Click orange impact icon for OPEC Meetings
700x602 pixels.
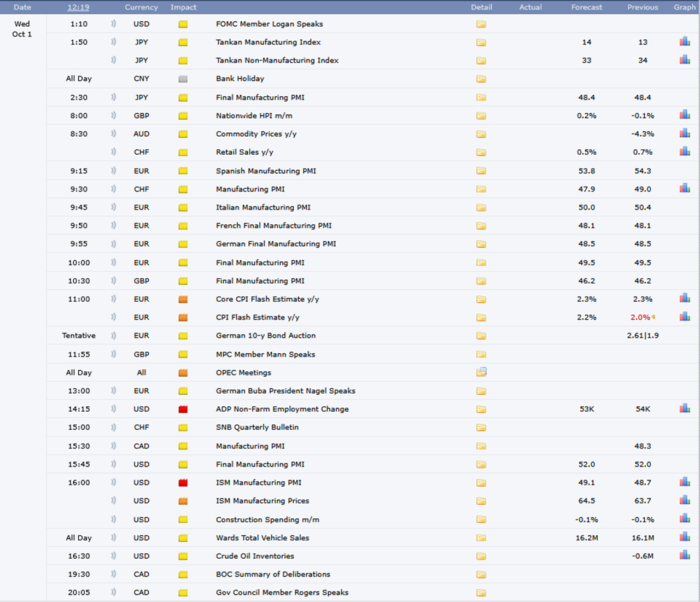[183, 373]
